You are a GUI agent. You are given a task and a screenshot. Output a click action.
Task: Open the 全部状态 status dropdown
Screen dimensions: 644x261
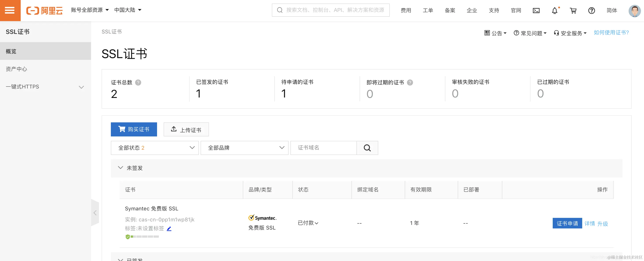(154, 148)
